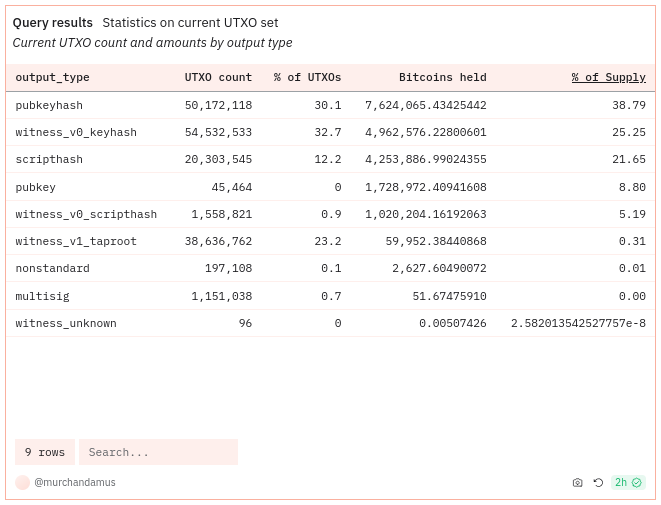Click pubkey Bitcoins held value 1,728,972.40941608

pos(425,187)
